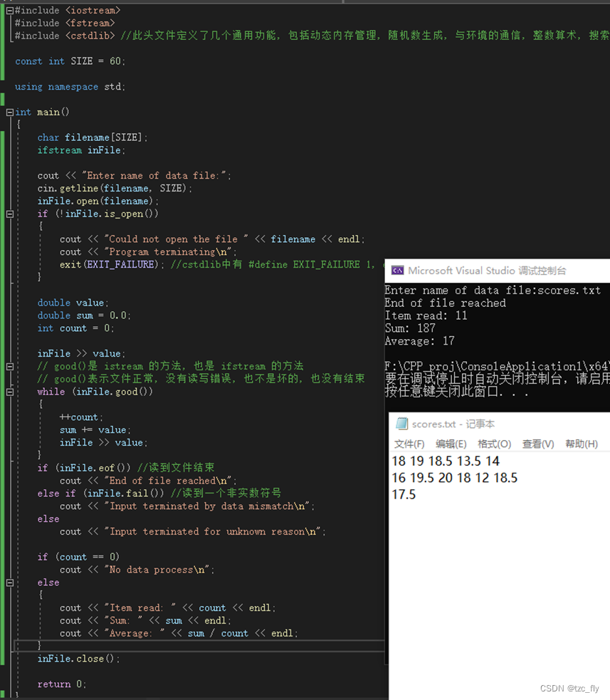Click the 'using namespace std;' line

70,87
